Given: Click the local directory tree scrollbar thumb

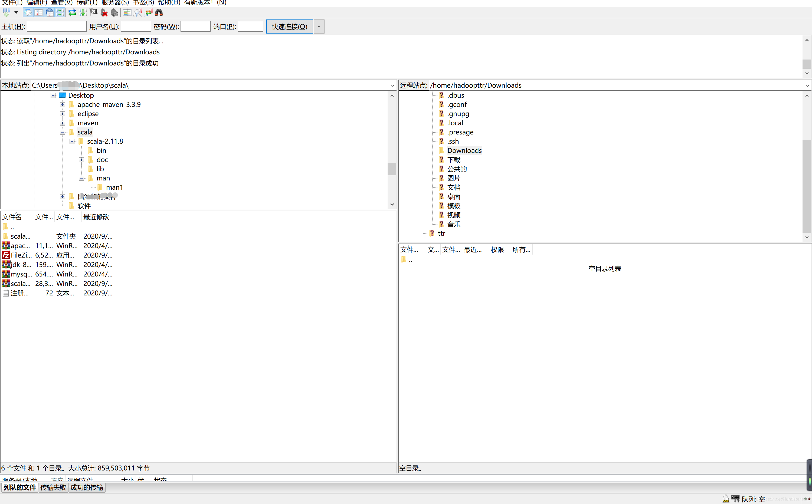Looking at the screenshot, I should 392,169.
